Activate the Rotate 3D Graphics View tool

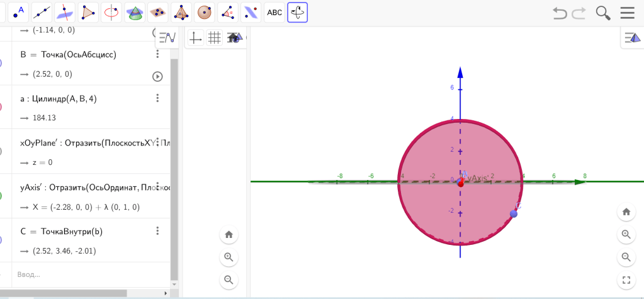(298, 12)
